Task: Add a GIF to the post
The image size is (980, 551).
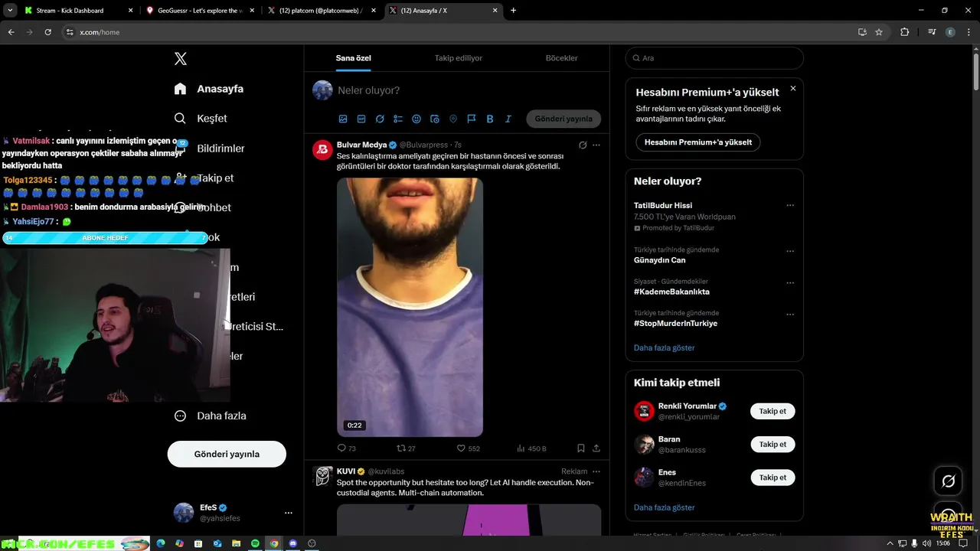Action: (361, 119)
